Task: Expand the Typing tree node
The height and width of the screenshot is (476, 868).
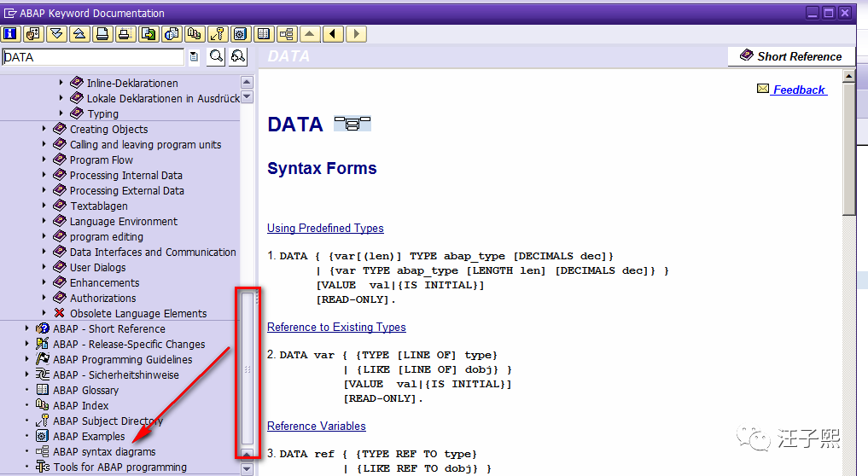Action: click(x=61, y=113)
